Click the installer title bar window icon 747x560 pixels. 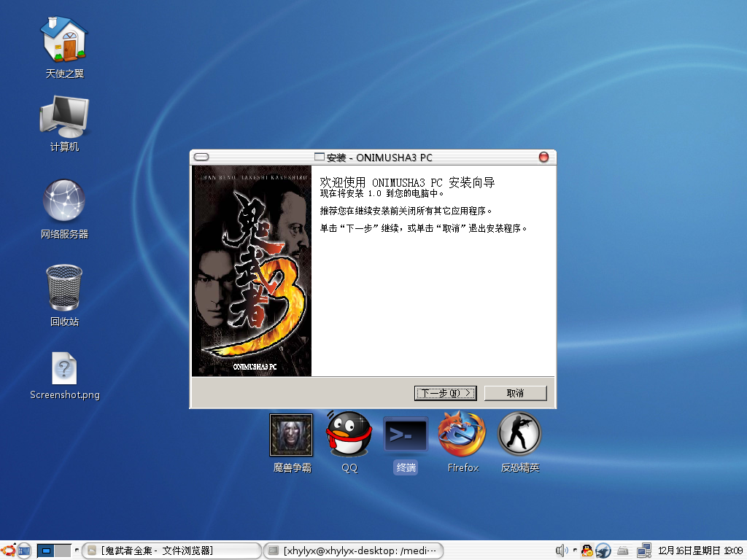point(320,157)
